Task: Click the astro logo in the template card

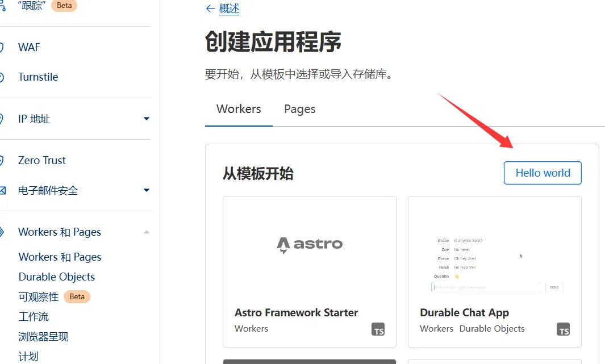Action: (310, 245)
